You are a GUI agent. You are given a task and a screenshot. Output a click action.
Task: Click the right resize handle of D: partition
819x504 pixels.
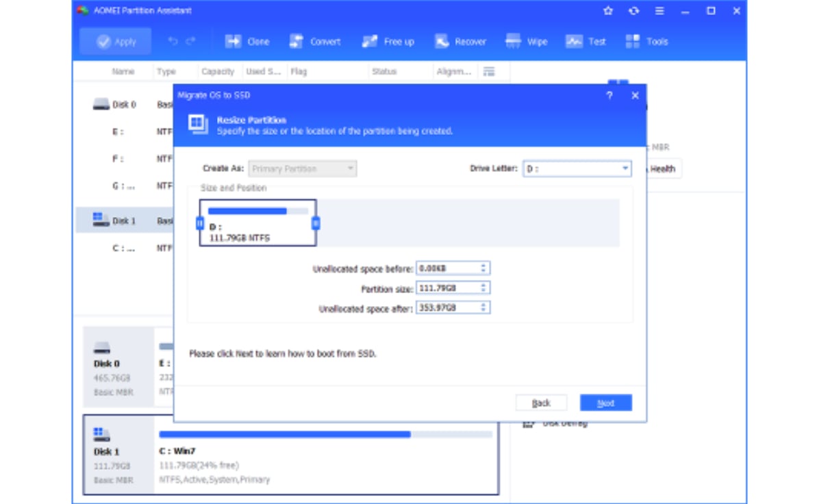pyautogui.click(x=316, y=223)
